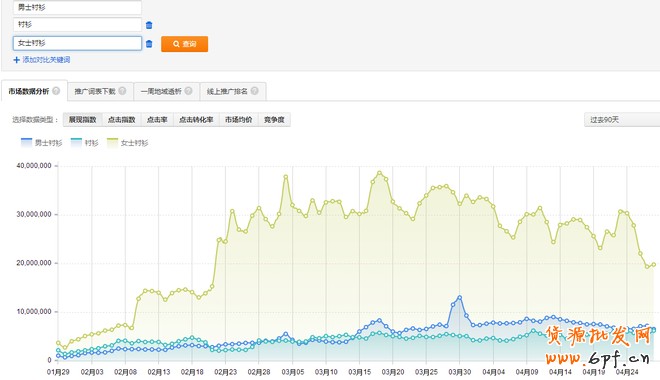Switch to the 市场数据分析 tab
Screen dimensions: 660x380
pyautogui.click(x=34, y=91)
